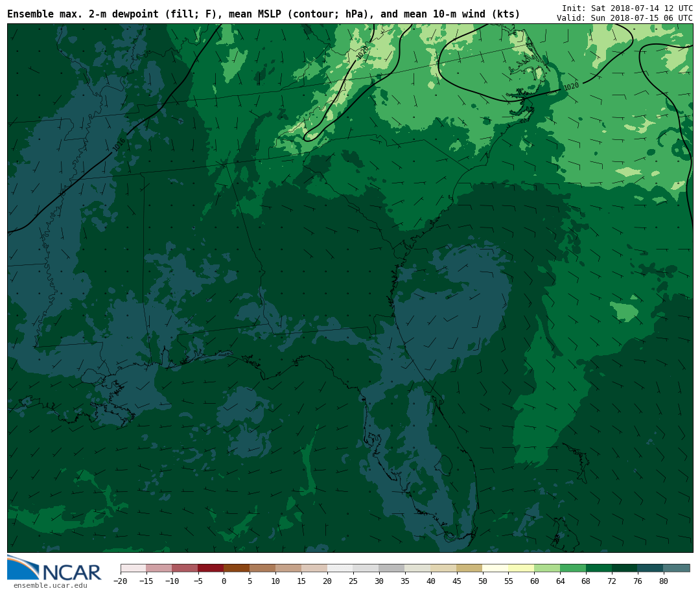The image size is (700, 593).
Task: Pick the brown swatch between 0 and 5
Action: [237, 568]
